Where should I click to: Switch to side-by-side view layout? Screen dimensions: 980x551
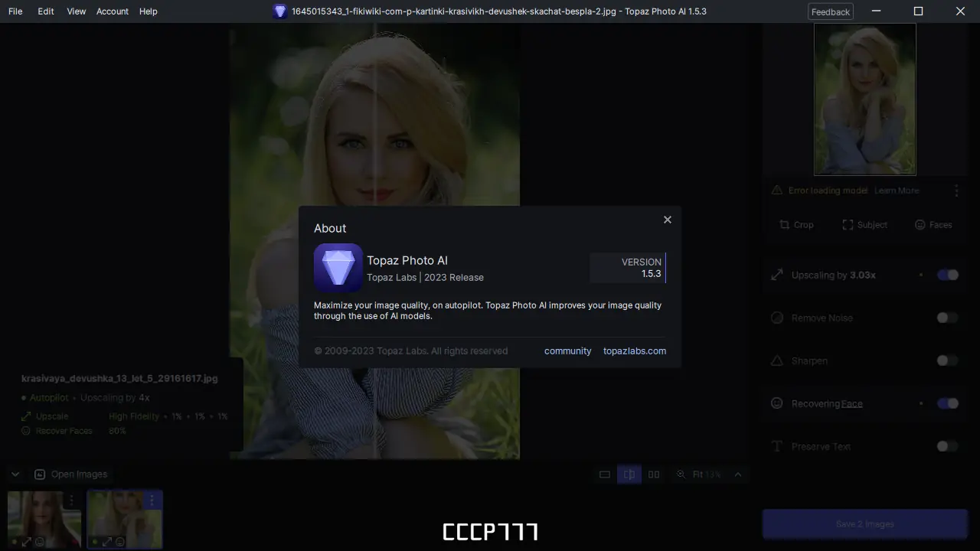(654, 474)
